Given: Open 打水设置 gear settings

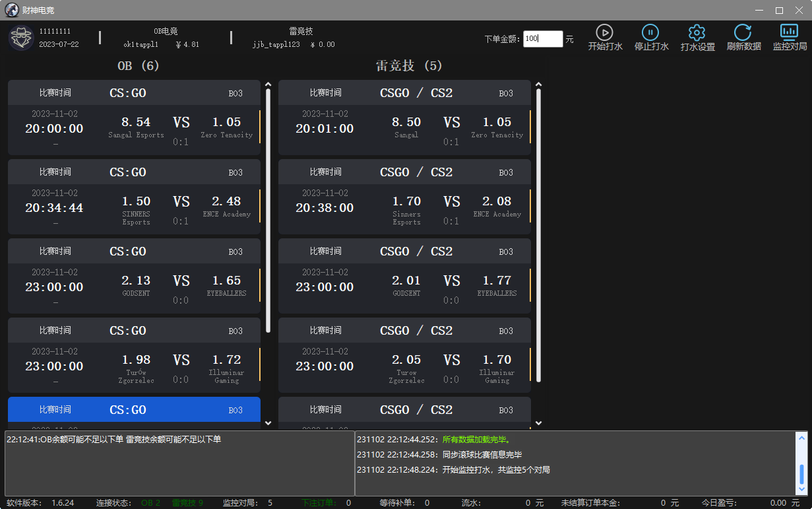Looking at the screenshot, I should coord(697,33).
